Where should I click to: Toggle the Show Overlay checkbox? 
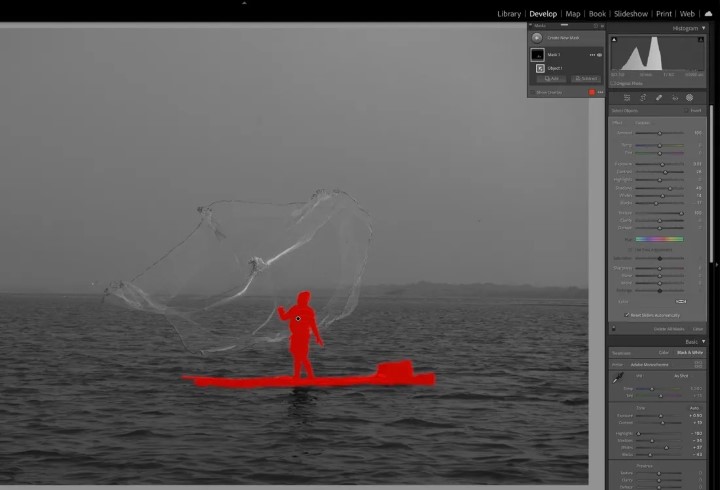pyautogui.click(x=533, y=92)
